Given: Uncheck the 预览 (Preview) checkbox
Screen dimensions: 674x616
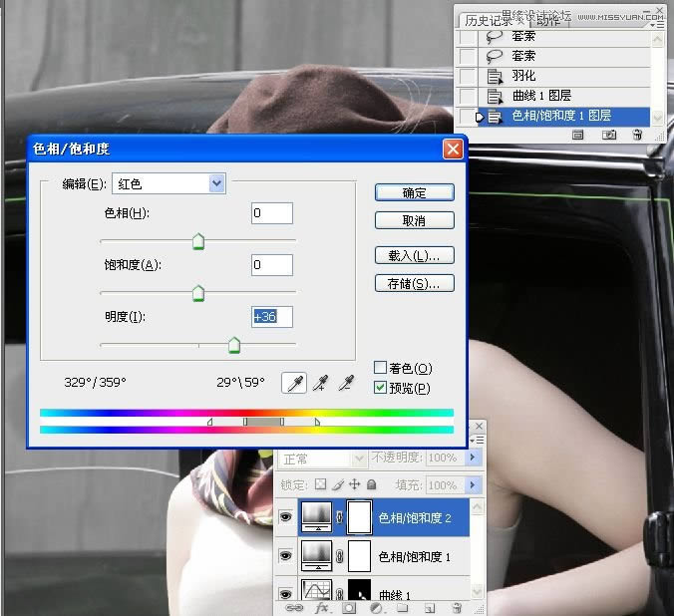Looking at the screenshot, I should click(380, 388).
